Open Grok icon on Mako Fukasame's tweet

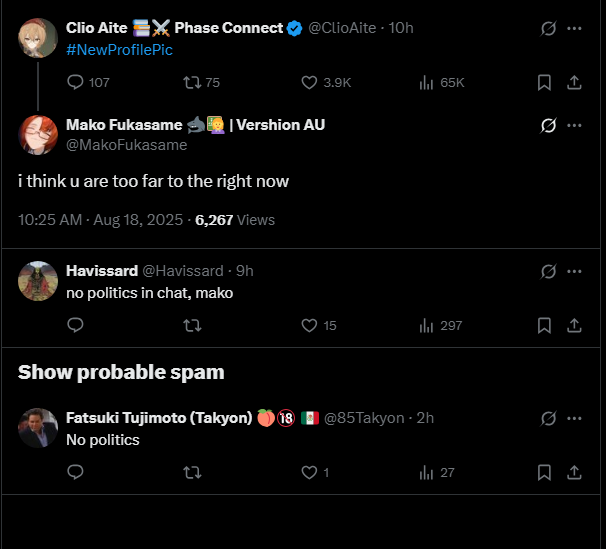click(x=548, y=126)
